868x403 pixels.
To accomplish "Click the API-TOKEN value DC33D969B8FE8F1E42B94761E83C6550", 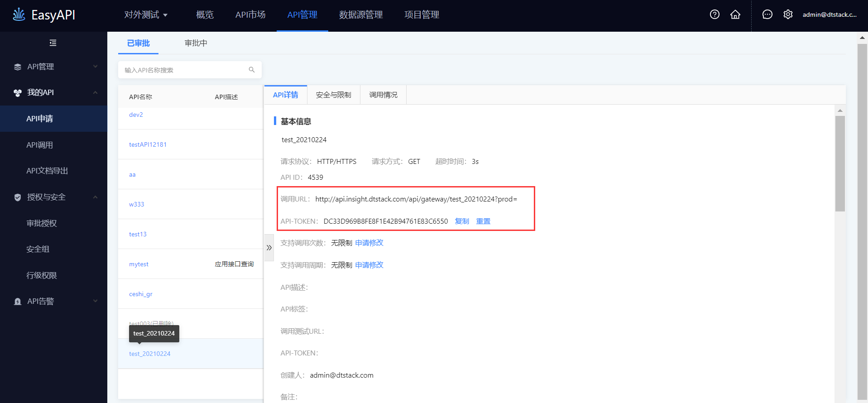I will (386, 221).
